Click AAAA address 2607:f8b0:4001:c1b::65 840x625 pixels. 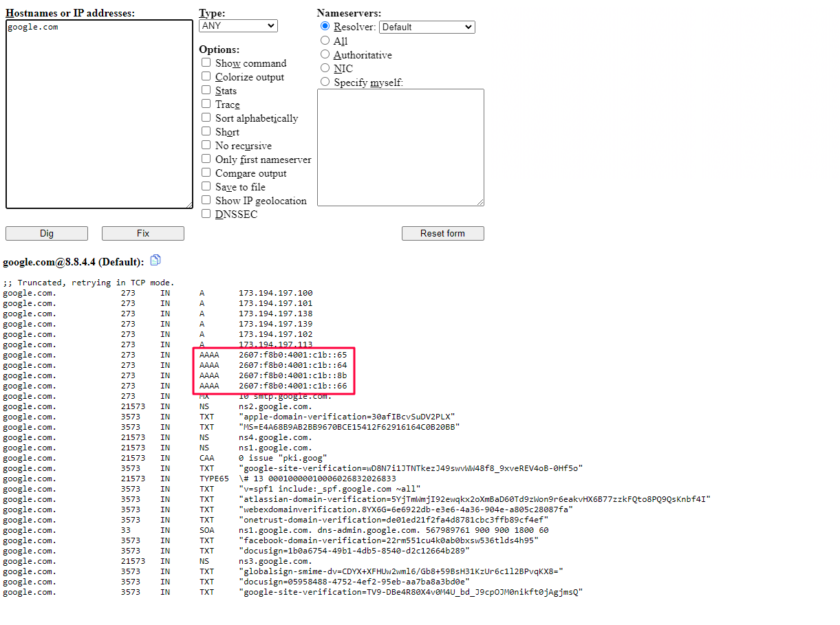point(293,355)
